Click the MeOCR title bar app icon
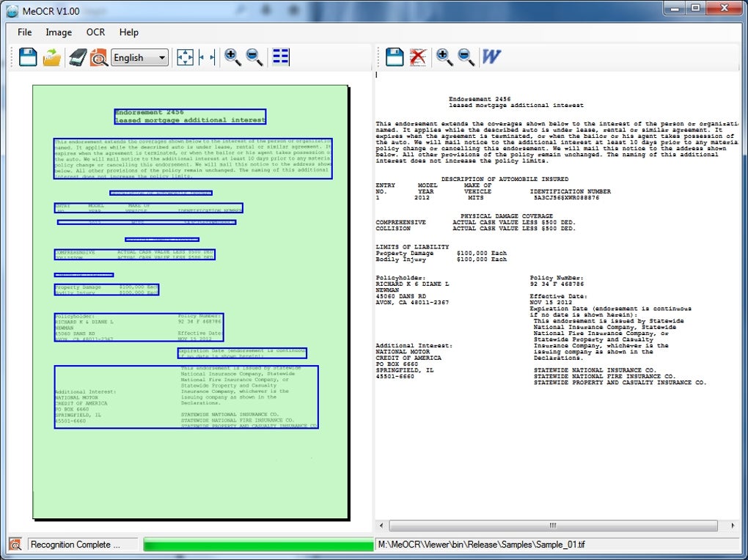The image size is (748, 560). tap(12, 10)
